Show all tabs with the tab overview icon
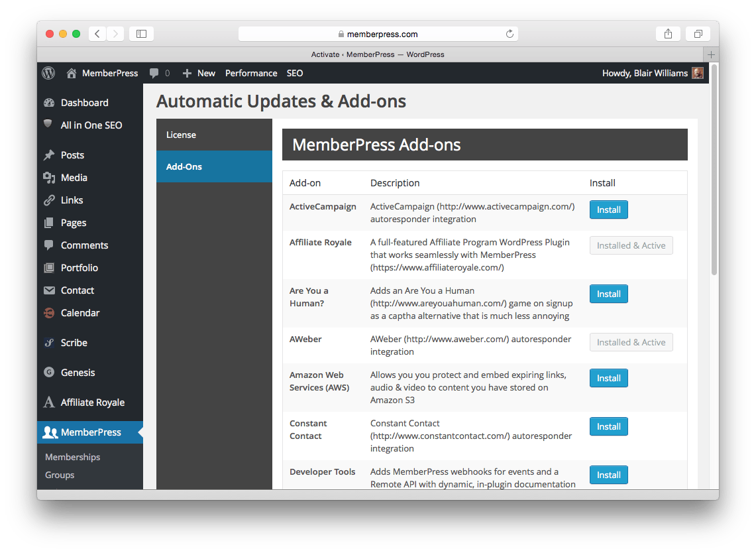The height and width of the screenshot is (553, 756). click(x=698, y=34)
